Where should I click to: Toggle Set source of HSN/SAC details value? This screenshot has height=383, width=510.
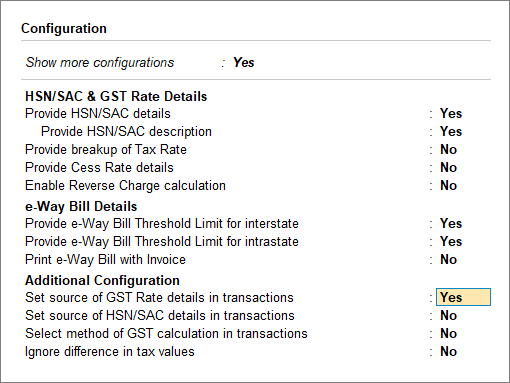448,315
